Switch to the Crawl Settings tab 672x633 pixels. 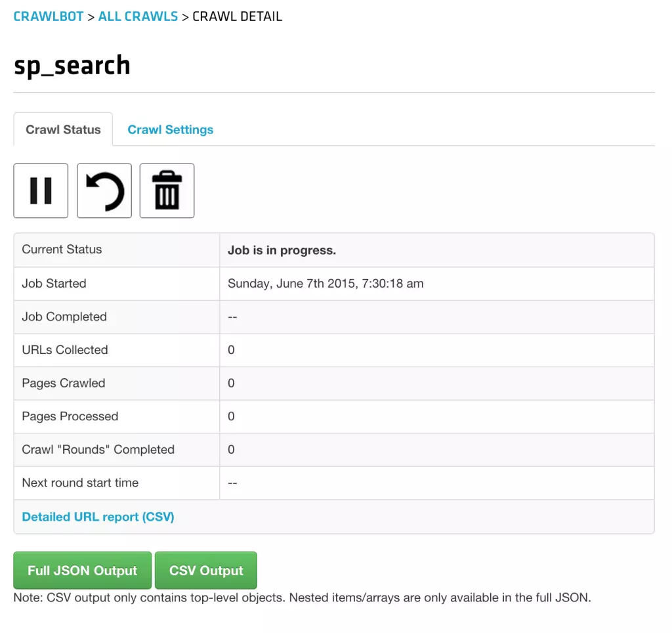[x=171, y=129]
